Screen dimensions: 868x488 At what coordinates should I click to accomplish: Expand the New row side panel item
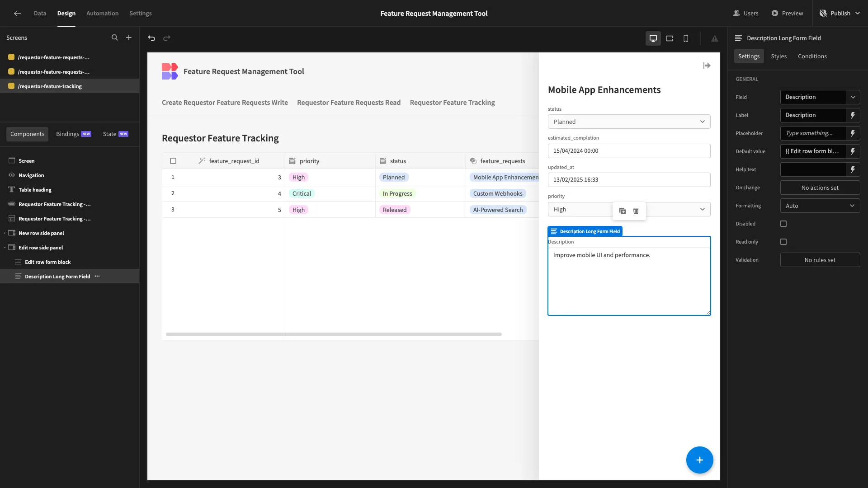coord(5,233)
